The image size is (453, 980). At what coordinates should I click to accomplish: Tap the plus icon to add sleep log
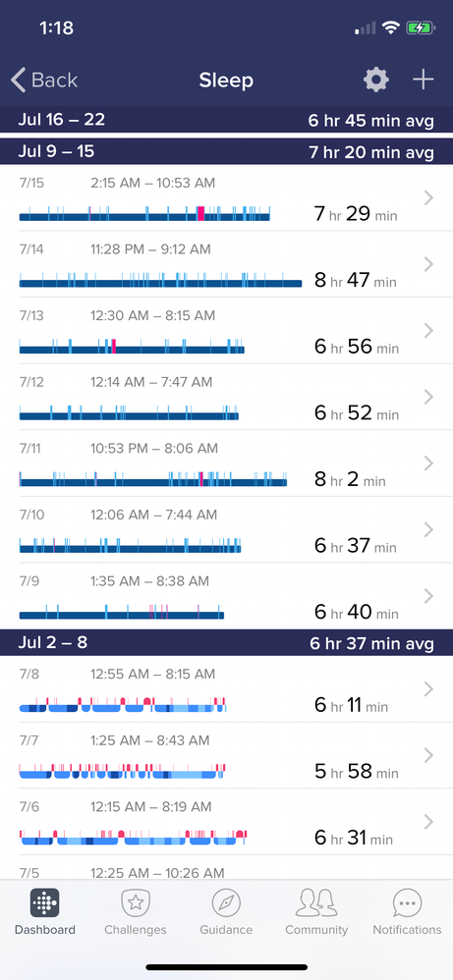point(423,80)
